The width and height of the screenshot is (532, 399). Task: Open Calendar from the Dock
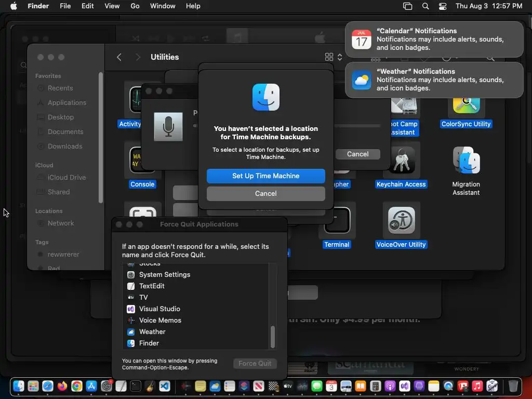click(x=331, y=386)
